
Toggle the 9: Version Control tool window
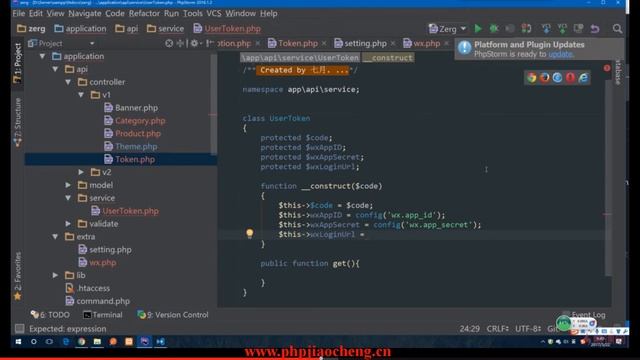(x=173, y=315)
